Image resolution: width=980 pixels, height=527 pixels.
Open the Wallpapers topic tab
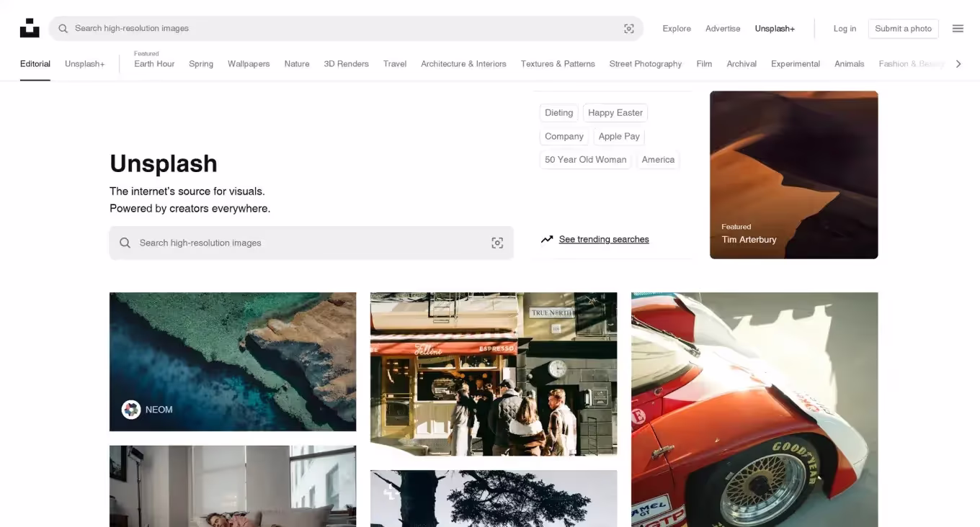[249, 64]
